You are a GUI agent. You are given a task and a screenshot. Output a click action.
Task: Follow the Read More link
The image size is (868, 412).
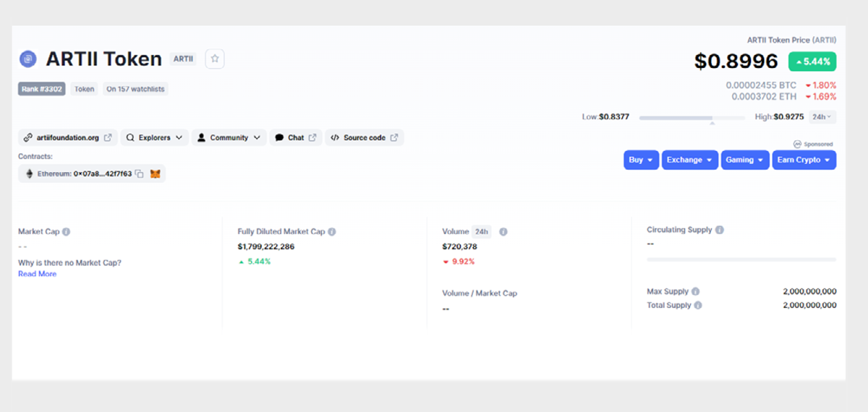[x=37, y=274]
